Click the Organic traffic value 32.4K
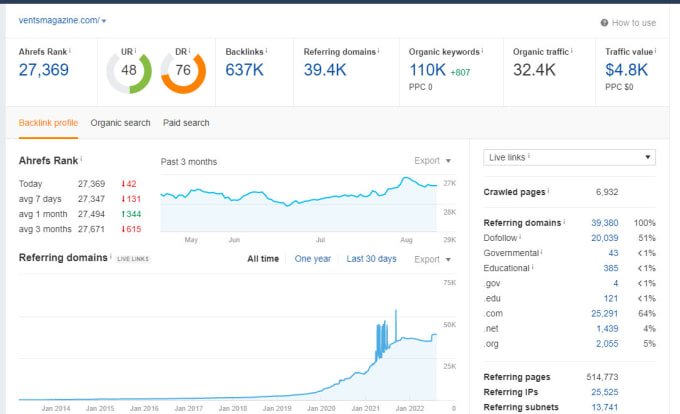 click(534, 70)
